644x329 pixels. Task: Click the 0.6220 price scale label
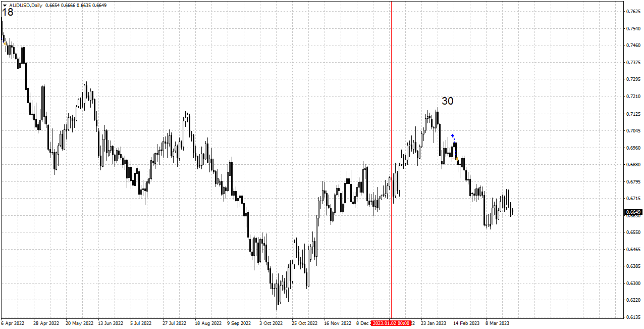coord(633,300)
